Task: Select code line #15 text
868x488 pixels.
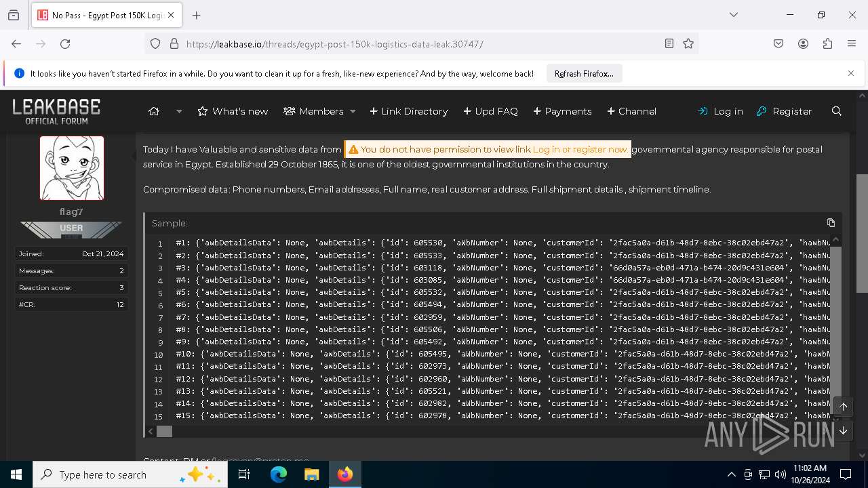Action: (x=503, y=415)
